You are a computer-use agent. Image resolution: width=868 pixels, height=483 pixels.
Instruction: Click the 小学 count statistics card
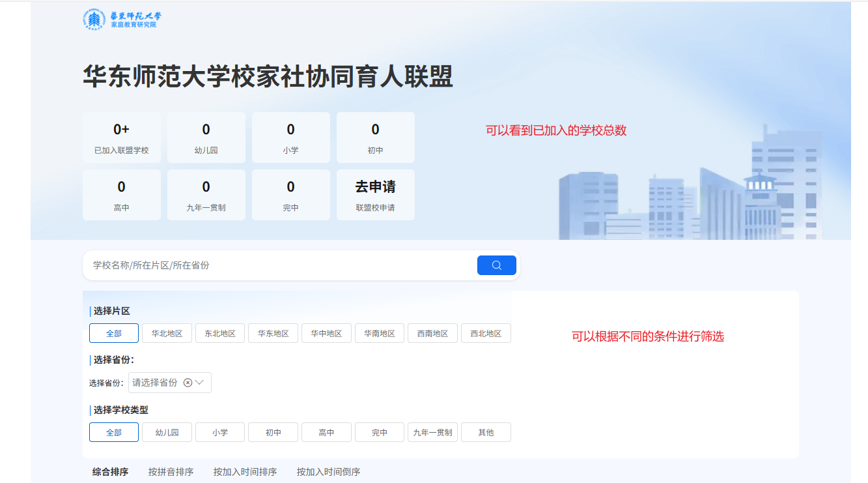[x=290, y=138]
